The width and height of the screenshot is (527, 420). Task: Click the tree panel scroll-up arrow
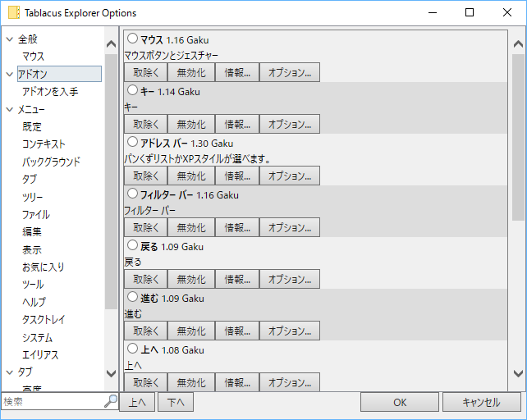(x=111, y=44)
